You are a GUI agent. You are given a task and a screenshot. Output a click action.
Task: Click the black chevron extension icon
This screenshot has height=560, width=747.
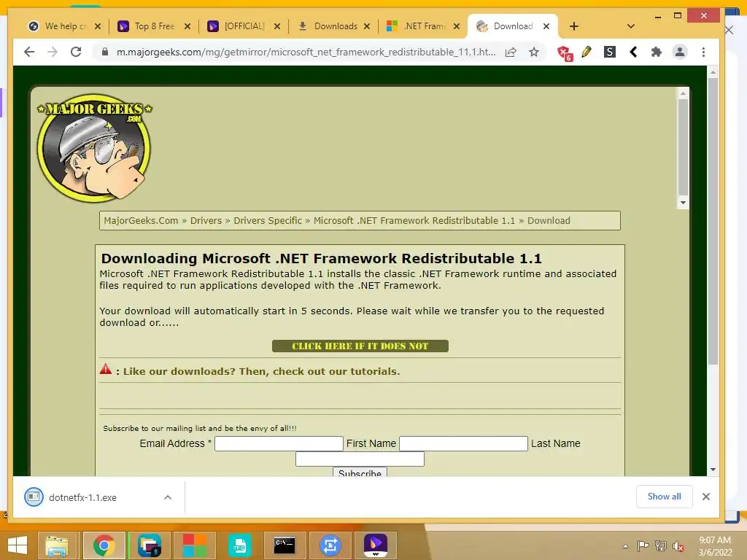click(x=633, y=52)
